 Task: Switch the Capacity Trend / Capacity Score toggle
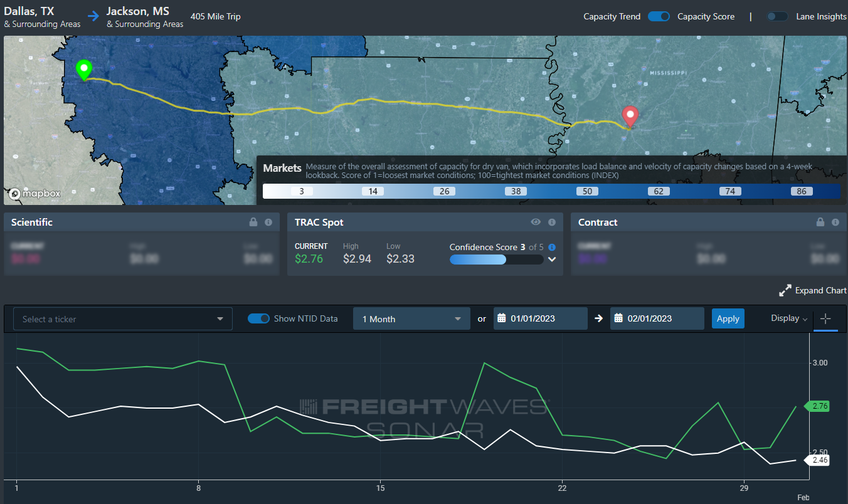coord(659,17)
